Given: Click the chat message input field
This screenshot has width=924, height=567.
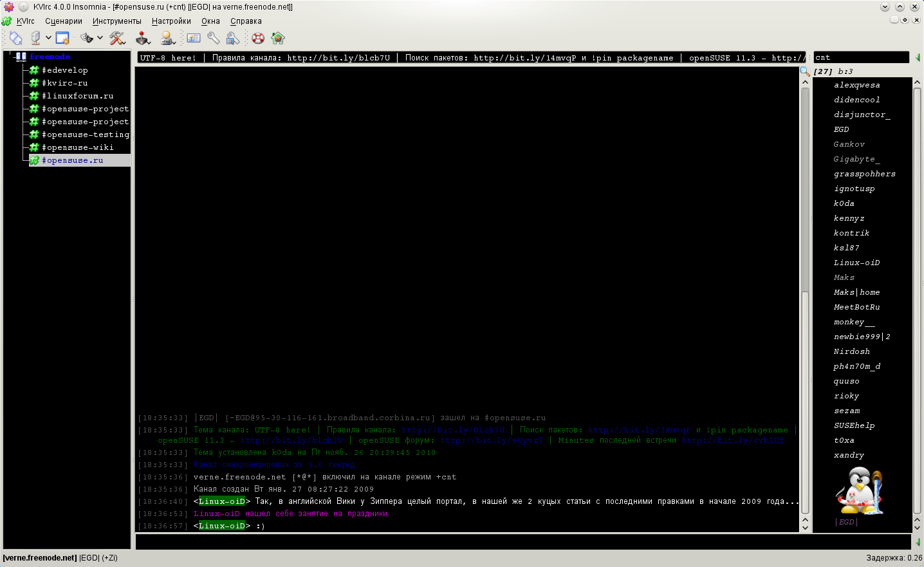Looking at the screenshot, I should click(524, 542).
